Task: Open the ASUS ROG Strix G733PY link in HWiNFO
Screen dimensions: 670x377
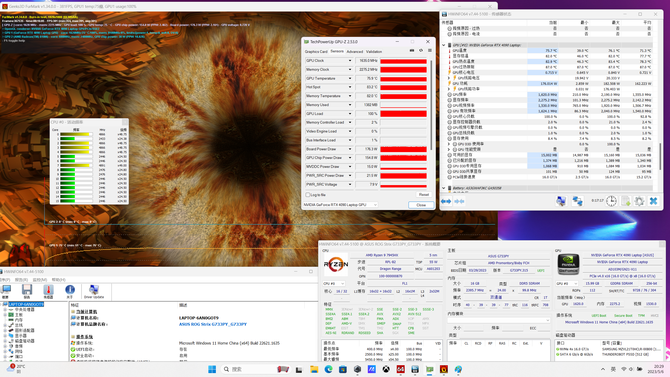Action: coord(213,324)
